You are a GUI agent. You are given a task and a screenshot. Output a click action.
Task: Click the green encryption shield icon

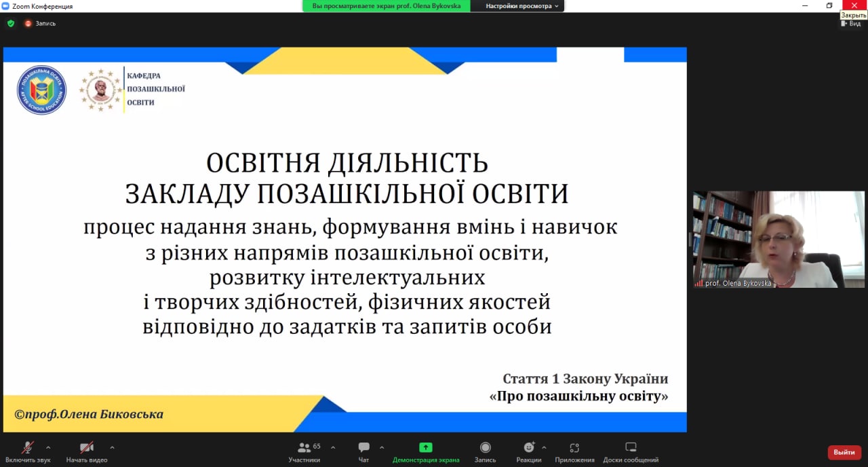(11, 23)
